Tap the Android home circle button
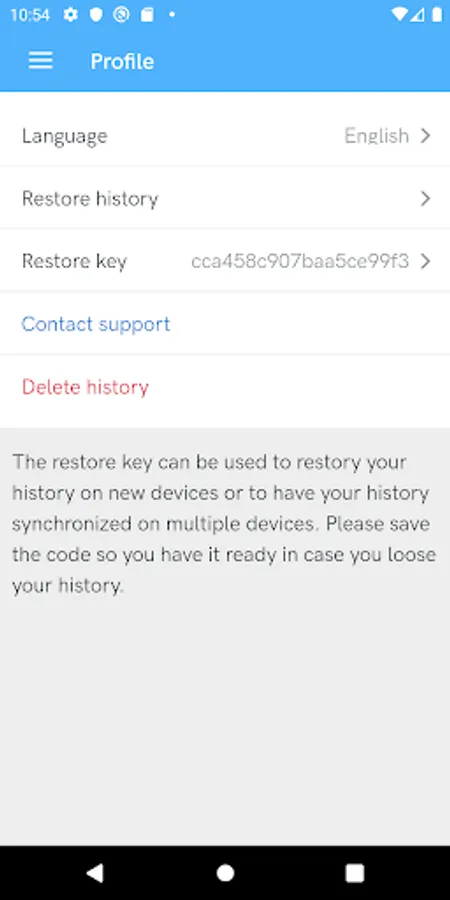Image resolution: width=450 pixels, height=900 pixels. pyautogui.click(x=225, y=873)
